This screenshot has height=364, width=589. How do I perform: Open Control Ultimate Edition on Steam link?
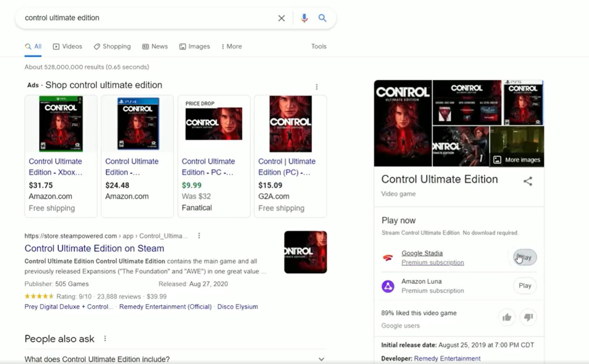point(94,248)
